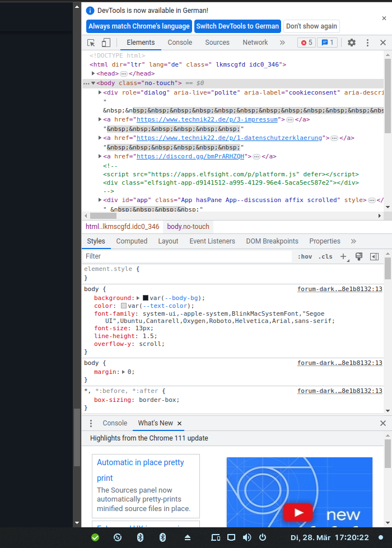Image resolution: width=392 pixels, height=548 pixels.
Task: Switch to the drawer Console tab
Action: tap(115, 423)
